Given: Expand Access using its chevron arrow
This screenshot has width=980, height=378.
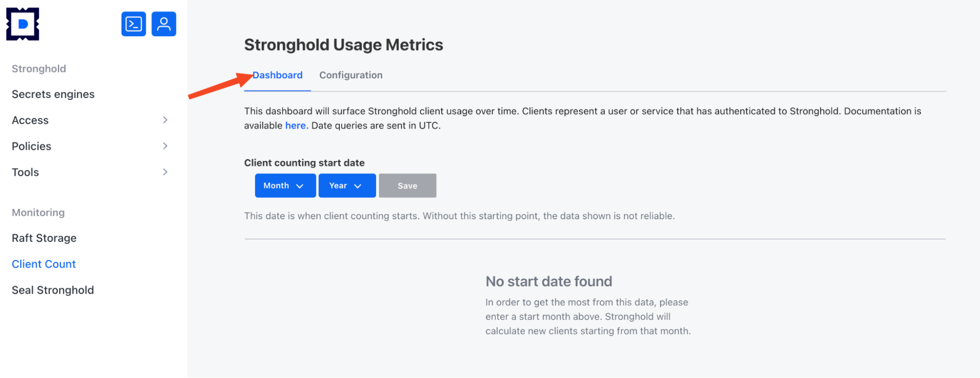Looking at the screenshot, I should click(x=165, y=120).
